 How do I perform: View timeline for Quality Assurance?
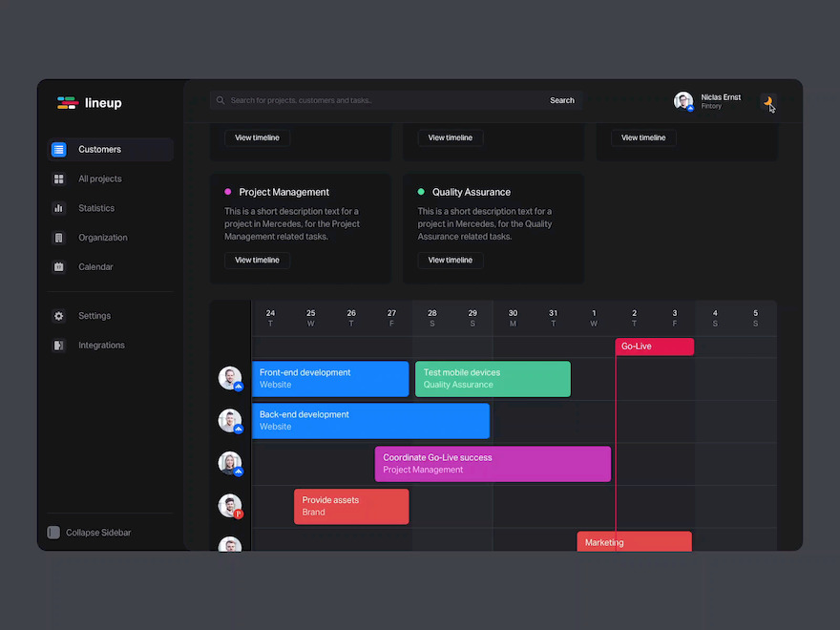450,260
